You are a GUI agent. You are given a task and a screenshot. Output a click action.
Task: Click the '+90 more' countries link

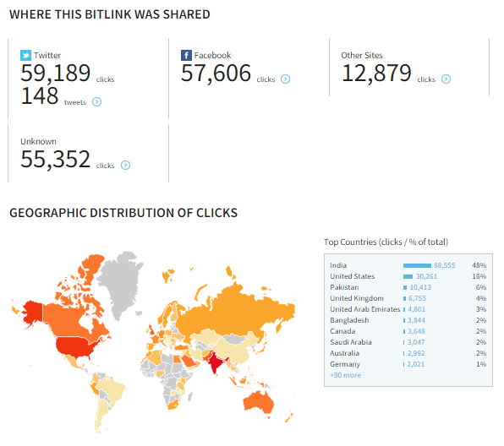pos(346,375)
